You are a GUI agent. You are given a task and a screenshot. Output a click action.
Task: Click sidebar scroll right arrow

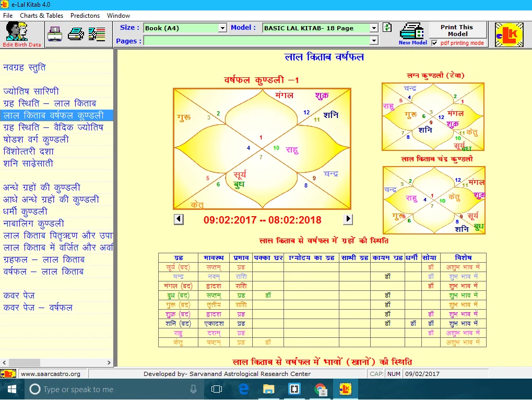(109, 362)
